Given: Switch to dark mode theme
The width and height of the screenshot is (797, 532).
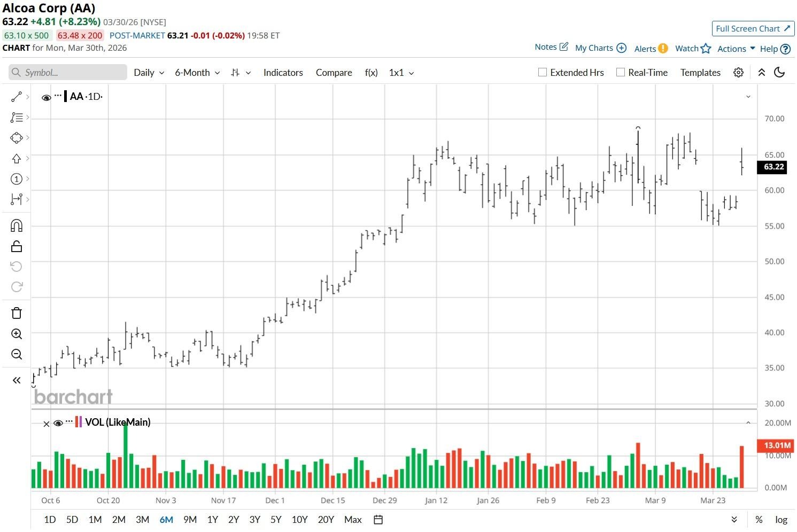Looking at the screenshot, I should (779, 73).
